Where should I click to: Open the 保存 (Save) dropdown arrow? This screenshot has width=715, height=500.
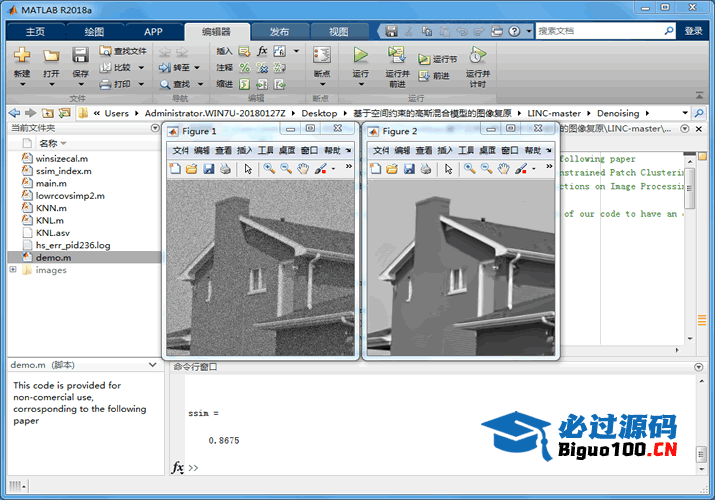pos(80,84)
